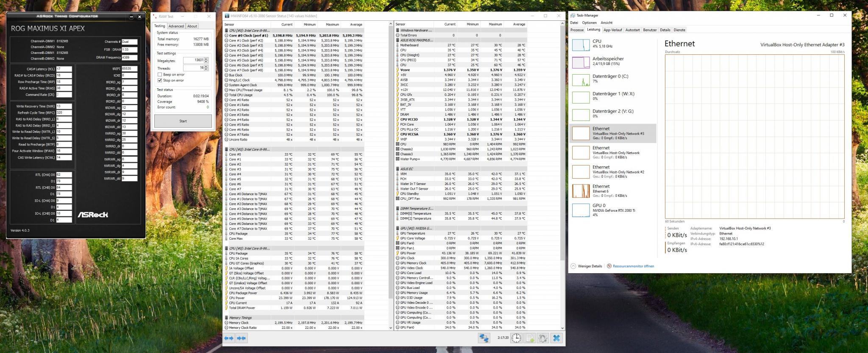
Task: Click the CAS# Latency (tCL) value field
Action: point(64,69)
